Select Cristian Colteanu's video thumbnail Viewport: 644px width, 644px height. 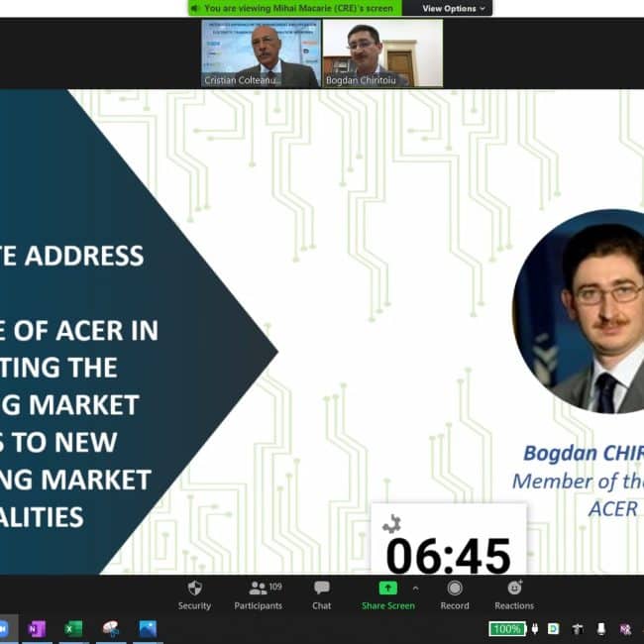pos(261,54)
